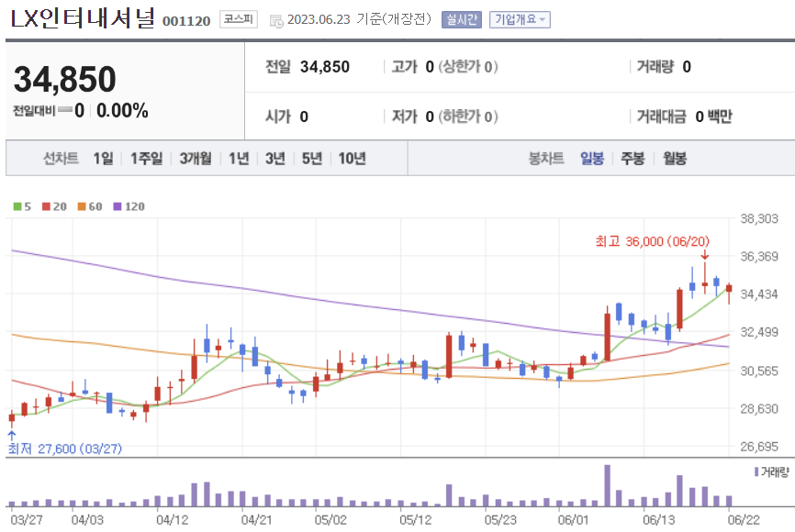Click the calendar clock icon beside the date
The width and height of the screenshot is (795, 532).
point(276,21)
